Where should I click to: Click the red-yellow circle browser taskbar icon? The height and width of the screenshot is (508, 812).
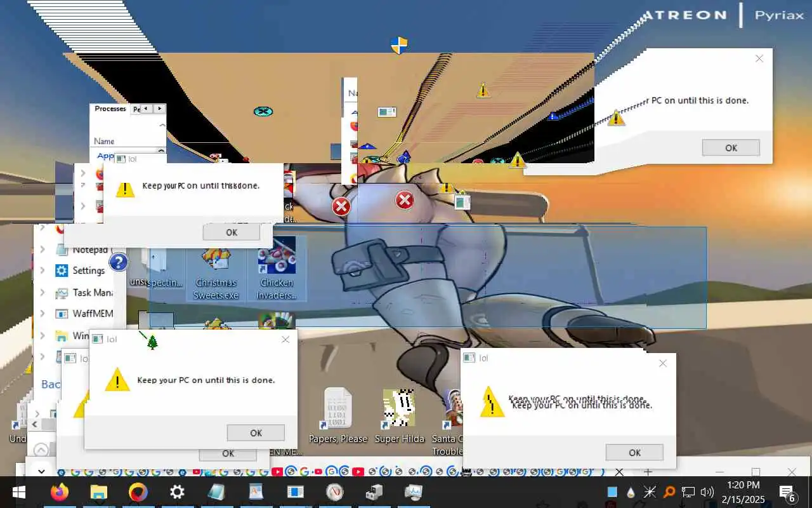138,492
